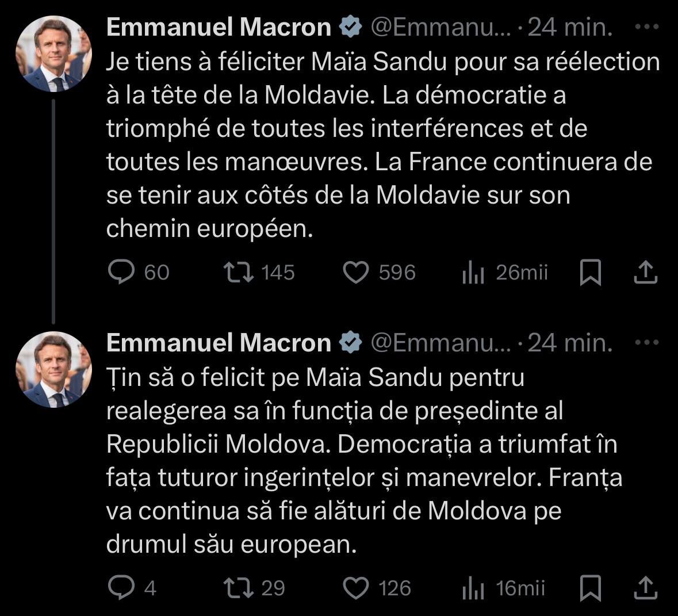Retweet the Romanian tweet with 29 reposts

pyautogui.click(x=239, y=588)
